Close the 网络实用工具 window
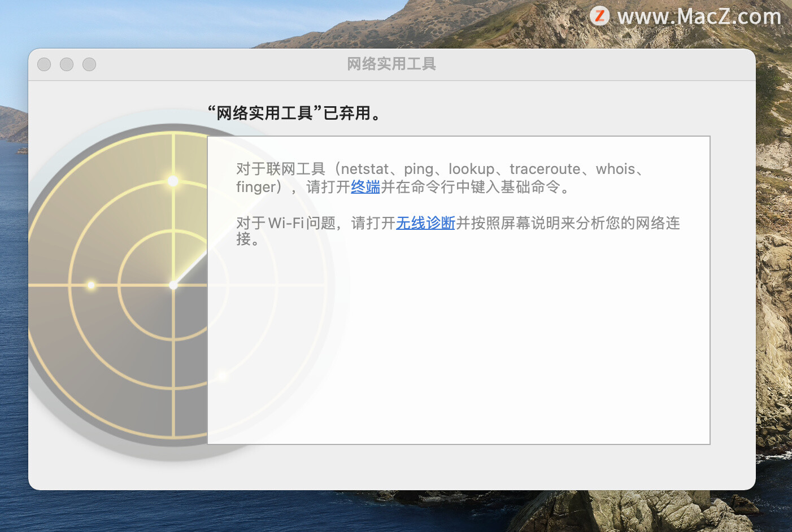This screenshot has width=792, height=532. [x=44, y=64]
